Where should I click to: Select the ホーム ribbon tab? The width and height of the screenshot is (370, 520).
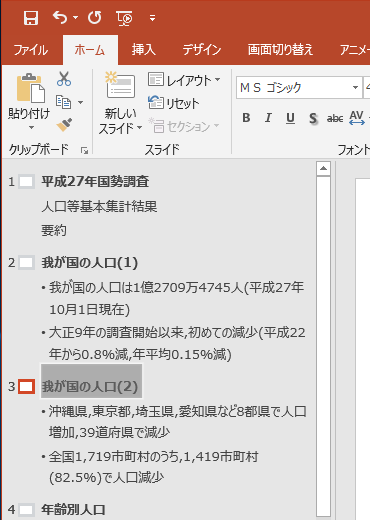90,50
